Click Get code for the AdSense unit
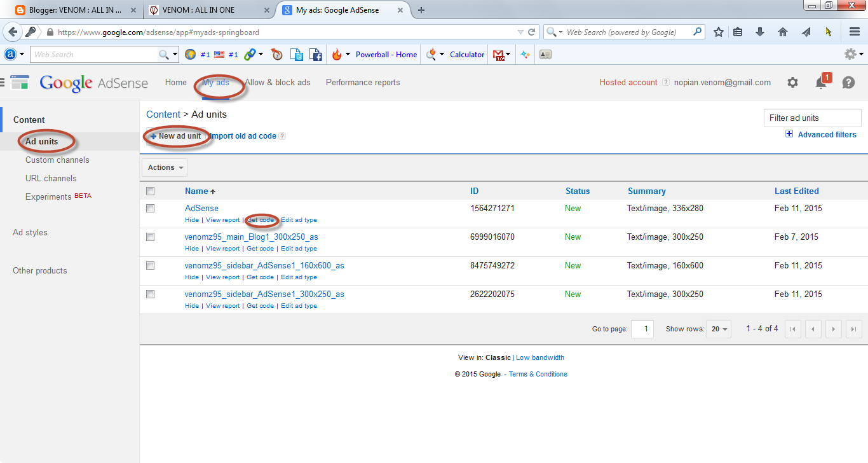868x463 pixels. 261,220
